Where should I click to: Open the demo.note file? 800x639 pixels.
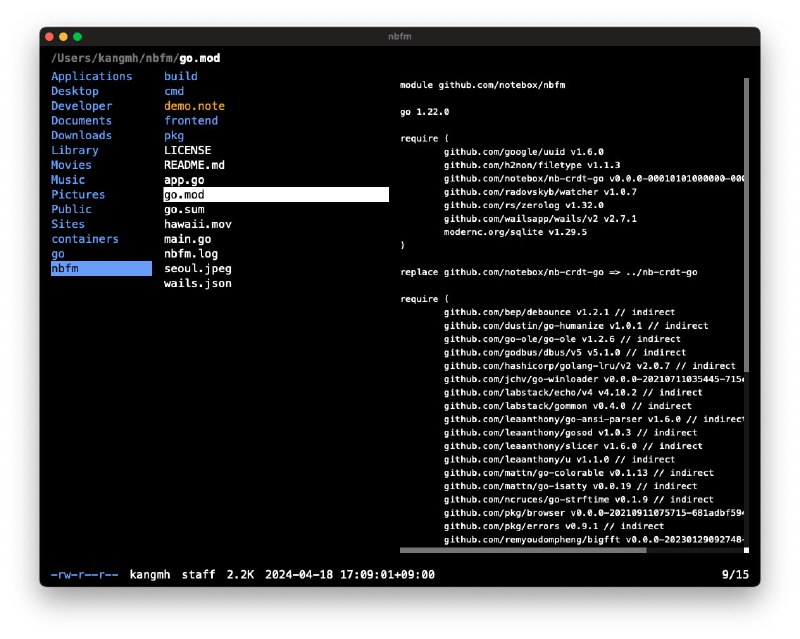tap(194, 106)
